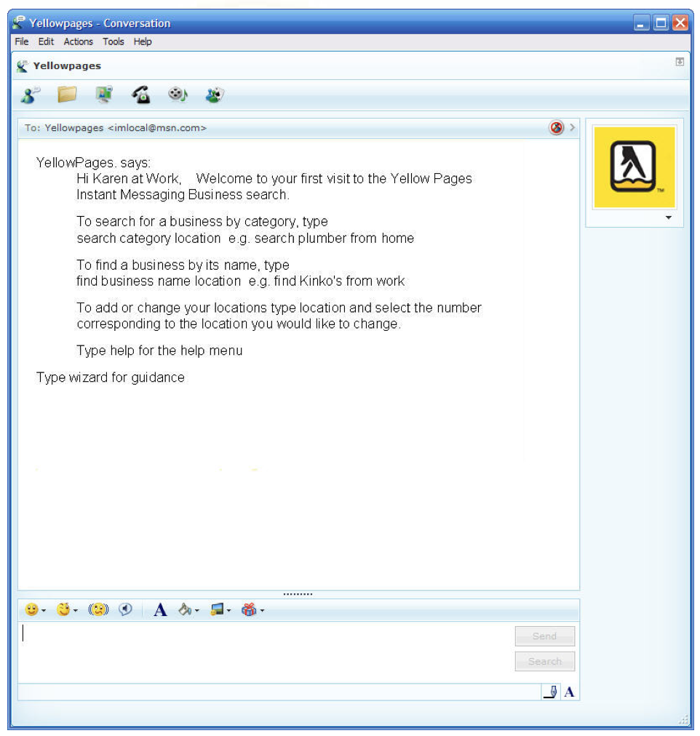Viewport: 700px width, 736px height.
Task: Click the To: Yellowpages address text
Action: coord(116,128)
